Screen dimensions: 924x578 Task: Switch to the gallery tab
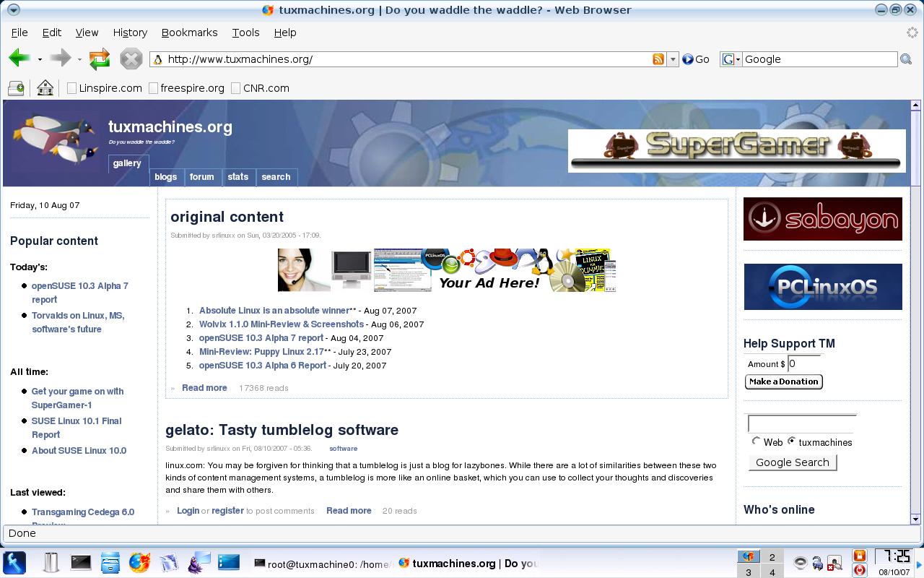[127, 163]
